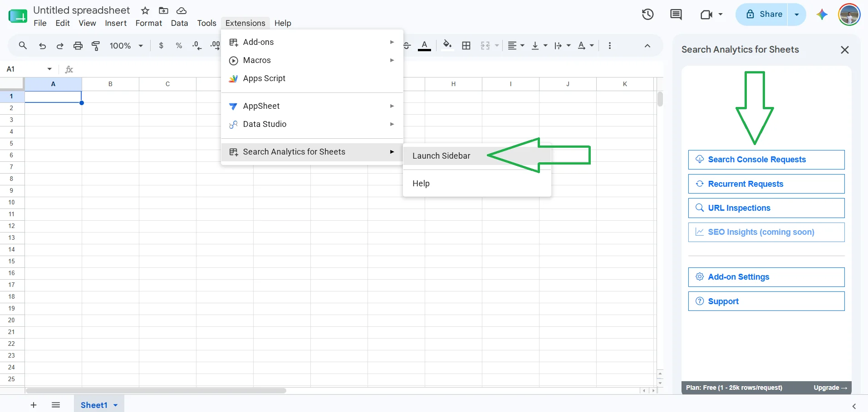Click the Share button
This screenshot has width=868, height=412.
[x=763, y=15]
